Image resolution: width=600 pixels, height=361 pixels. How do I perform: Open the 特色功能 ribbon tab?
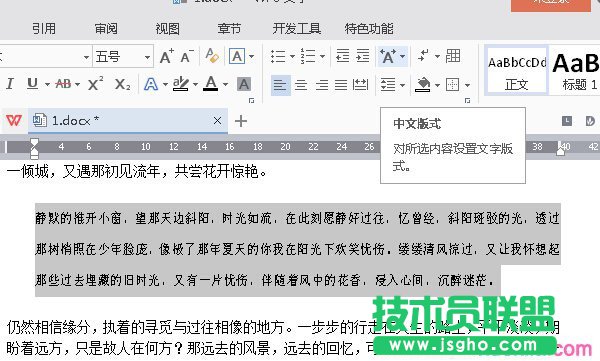tap(369, 28)
